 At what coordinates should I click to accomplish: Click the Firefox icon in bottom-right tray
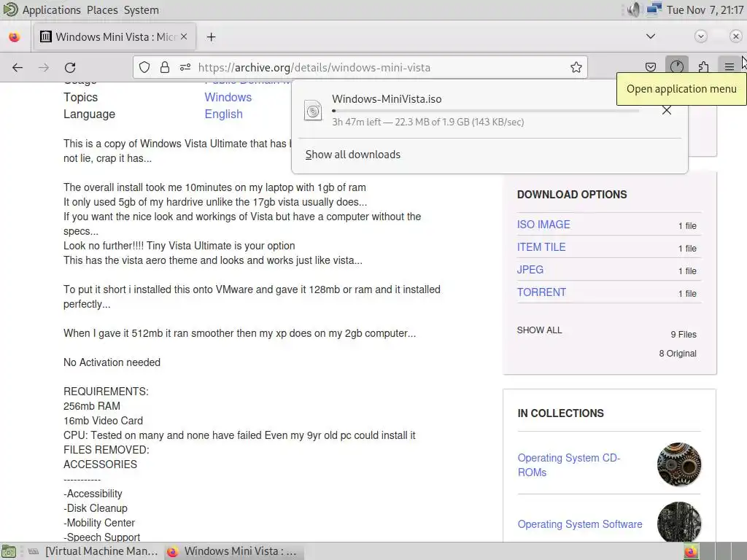coord(690,551)
